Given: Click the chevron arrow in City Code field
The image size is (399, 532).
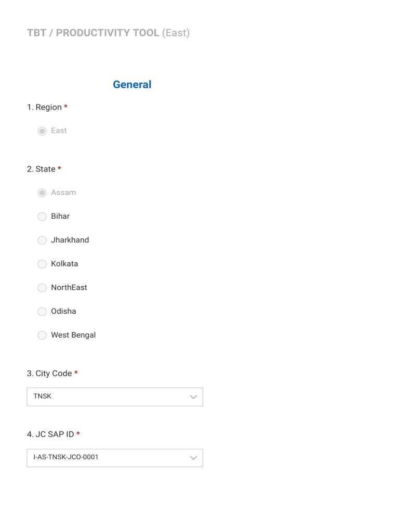Looking at the screenshot, I should click(193, 397).
